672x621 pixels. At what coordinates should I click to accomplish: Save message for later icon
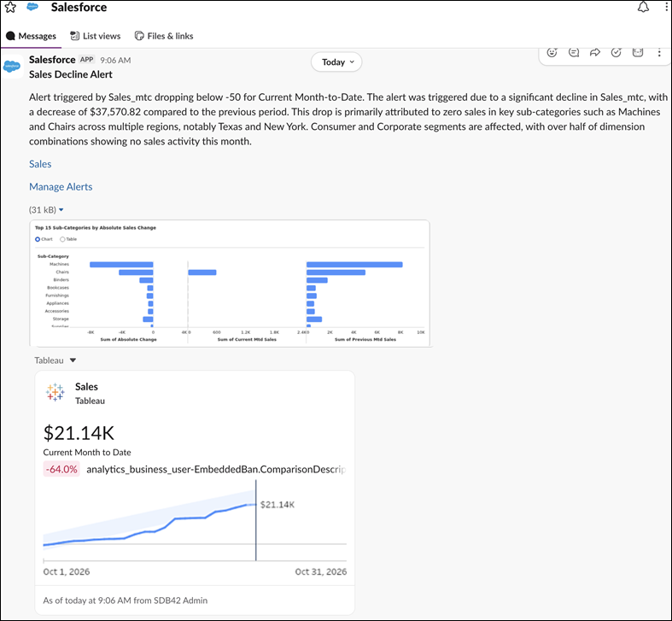[x=638, y=52]
